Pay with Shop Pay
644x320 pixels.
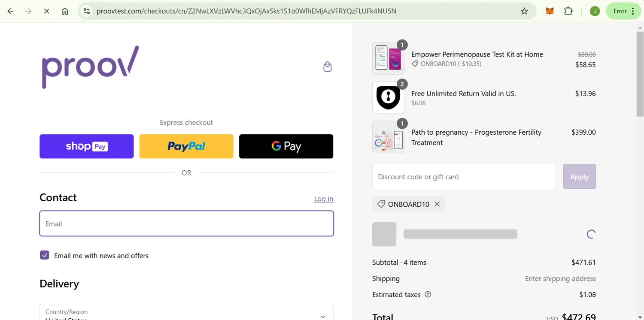[87, 146]
